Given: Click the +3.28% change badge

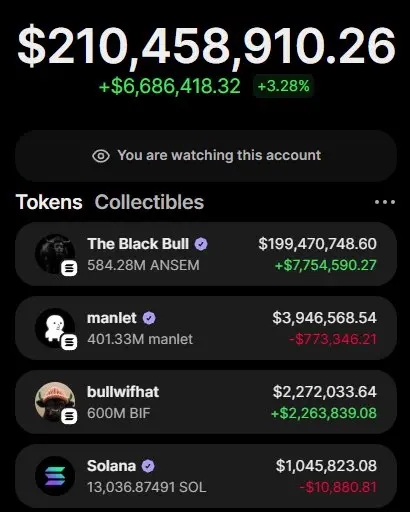Looking at the screenshot, I should 283,86.
